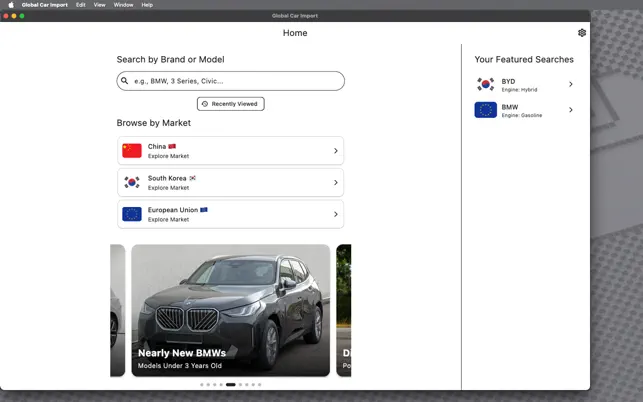Expand the South Korea market chevron
643x402 pixels.
tap(335, 182)
